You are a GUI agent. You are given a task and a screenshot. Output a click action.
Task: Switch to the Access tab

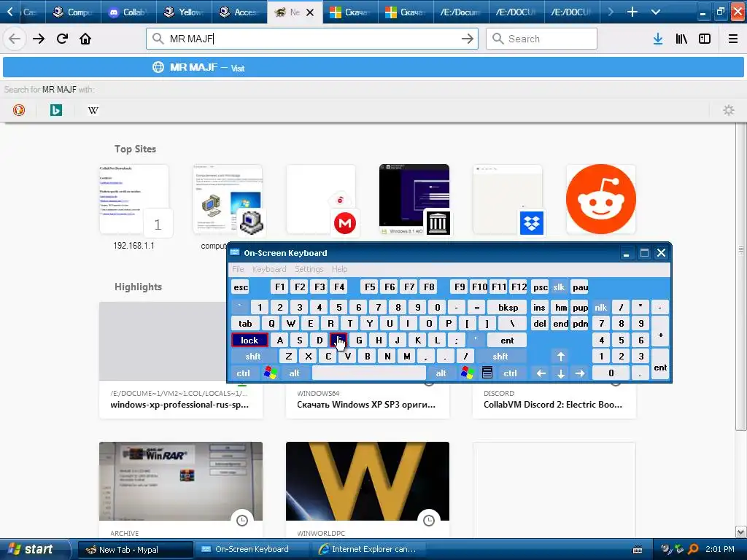coord(239,12)
